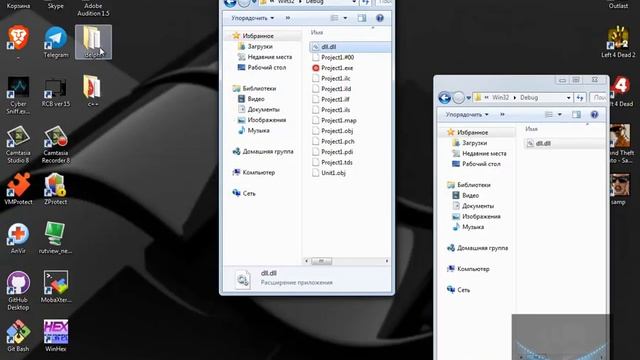Toggle preview pane in the right Explorer window
The image size is (640, 360).
click(x=576, y=115)
